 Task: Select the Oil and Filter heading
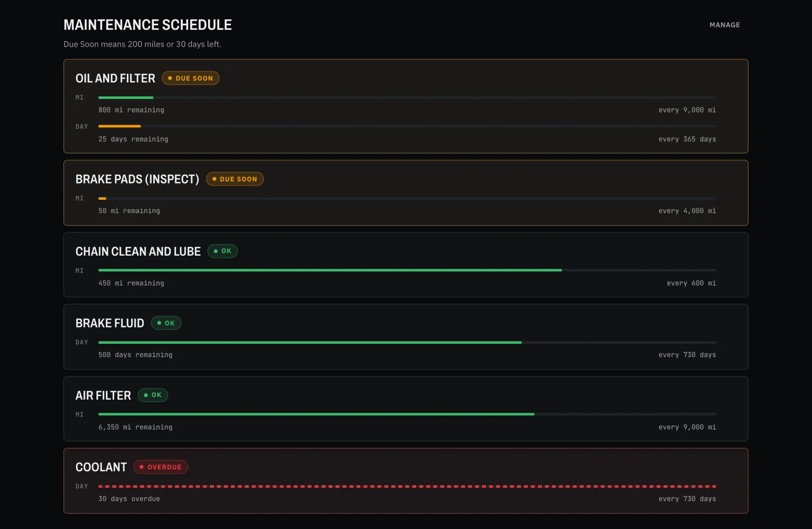click(x=115, y=78)
